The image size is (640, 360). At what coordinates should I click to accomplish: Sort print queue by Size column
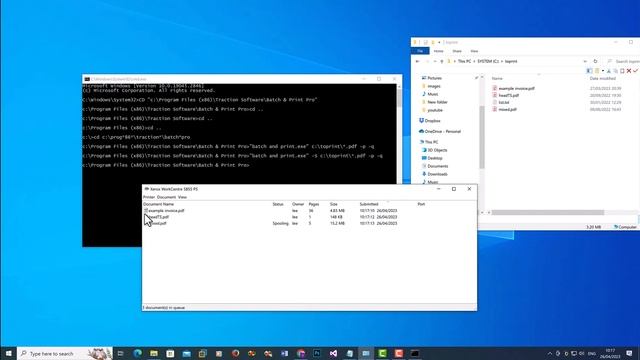(333, 204)
